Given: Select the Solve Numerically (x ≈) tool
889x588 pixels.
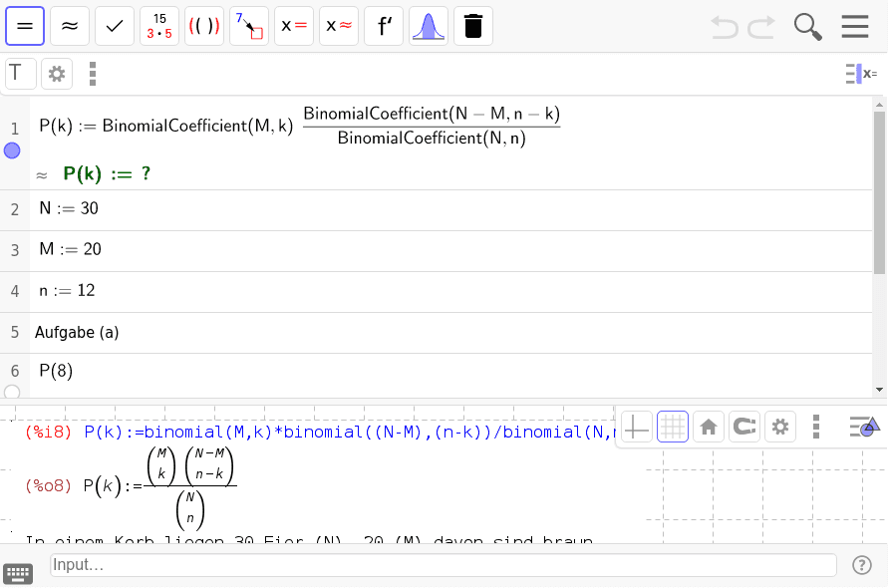Looking at the screenshot, I should tap(339, 26).
